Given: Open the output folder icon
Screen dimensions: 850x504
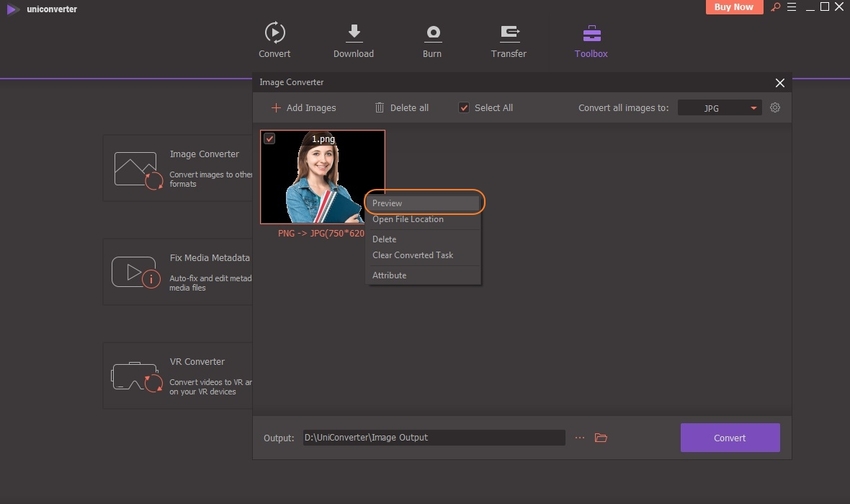Looking at the screenshot, I should pos(601,438).
